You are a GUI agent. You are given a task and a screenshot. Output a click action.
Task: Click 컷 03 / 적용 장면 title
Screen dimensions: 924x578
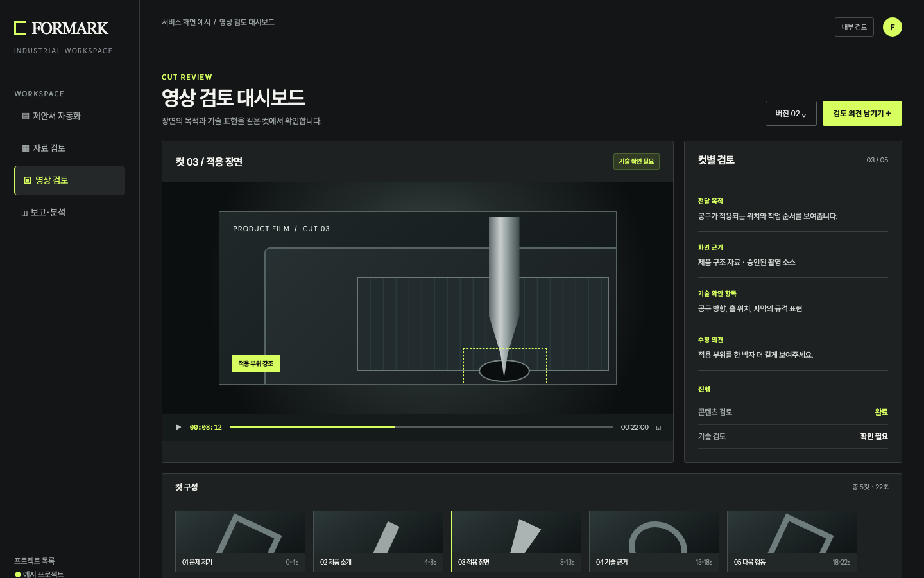tap(209, 162)
